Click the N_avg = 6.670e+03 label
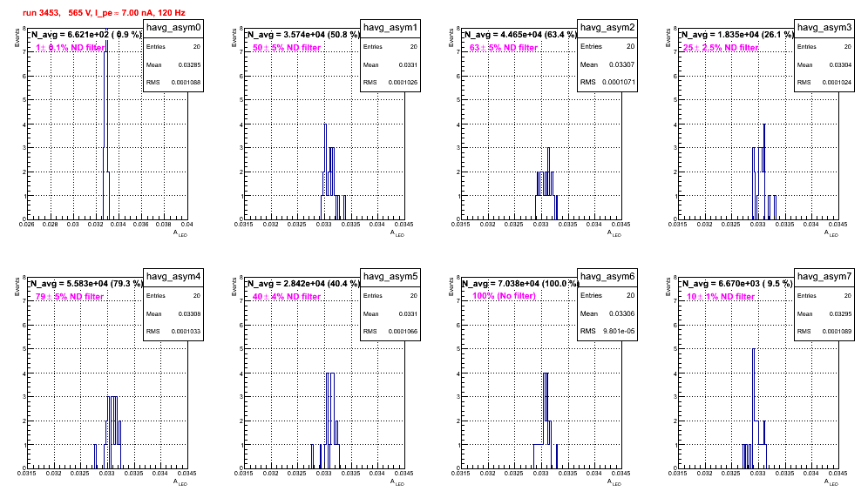 pos(736,284)
